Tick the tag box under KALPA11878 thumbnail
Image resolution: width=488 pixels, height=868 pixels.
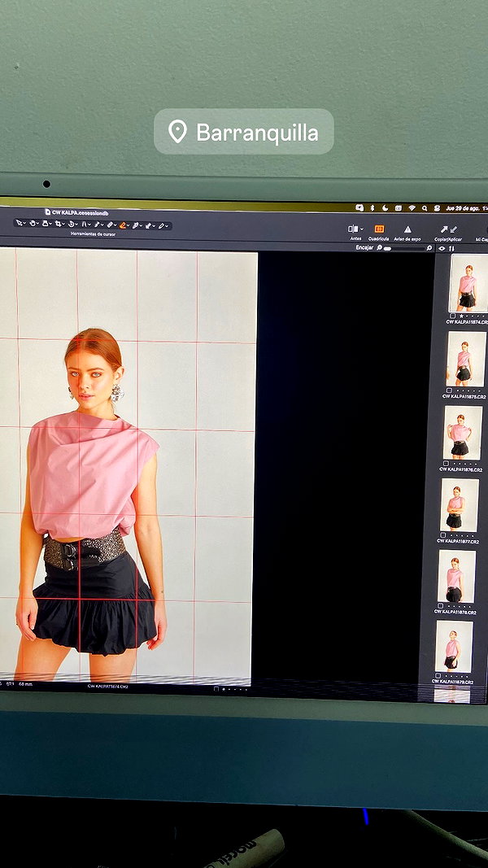click(439, 606)
